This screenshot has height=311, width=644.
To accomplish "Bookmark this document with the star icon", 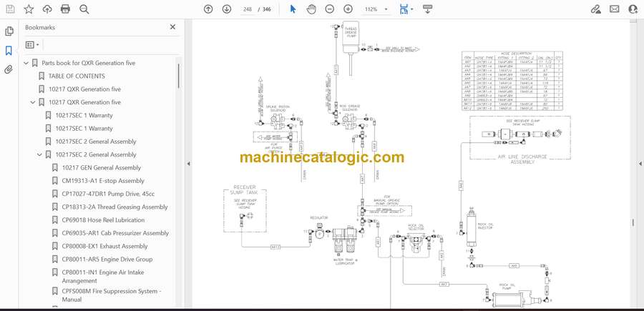I will coord(29,9).
